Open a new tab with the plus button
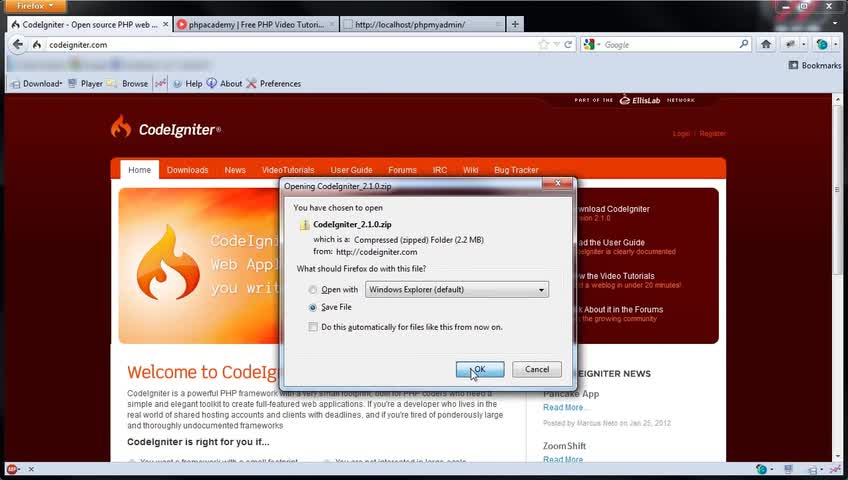848x480 pixels. (x=515, y=24)
